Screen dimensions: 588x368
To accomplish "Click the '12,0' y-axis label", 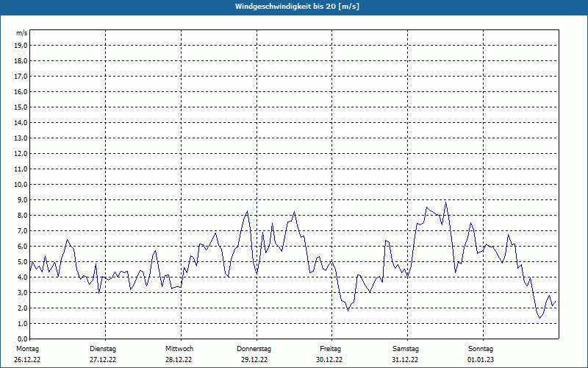I will [x=21, y=154].
